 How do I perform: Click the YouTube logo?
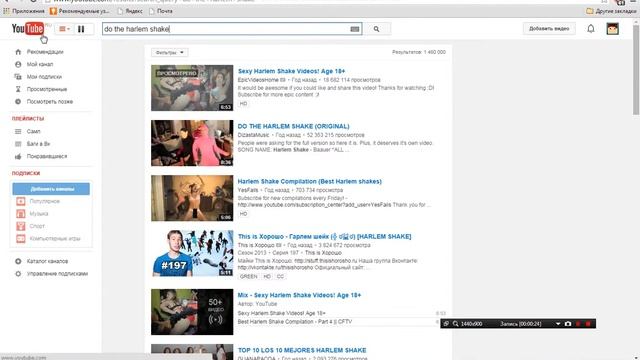(27, 29)
